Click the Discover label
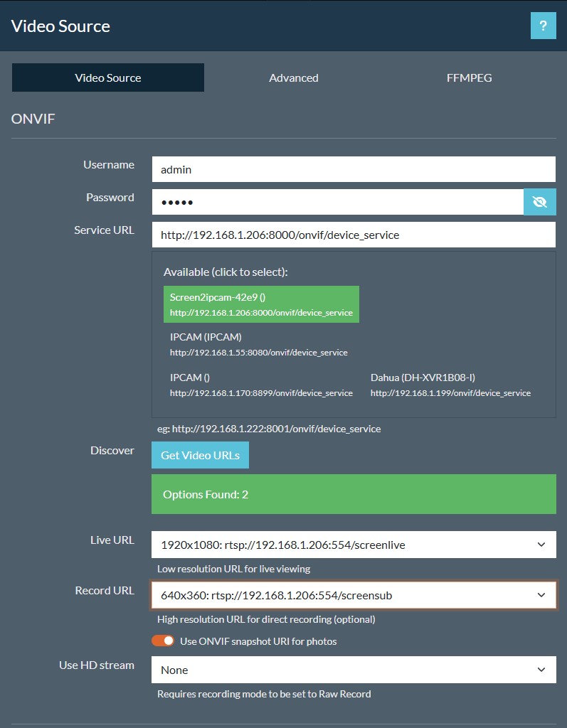Screen dimensions: 567x728 pos(112,450)
